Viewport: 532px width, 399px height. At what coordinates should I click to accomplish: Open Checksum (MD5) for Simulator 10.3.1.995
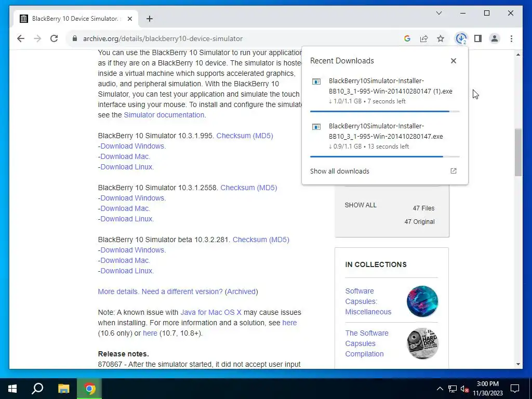pyautogui.click(x=245, y=136)
